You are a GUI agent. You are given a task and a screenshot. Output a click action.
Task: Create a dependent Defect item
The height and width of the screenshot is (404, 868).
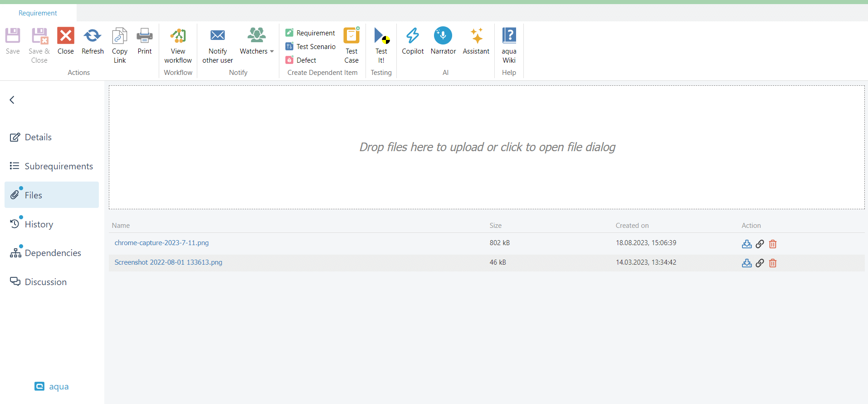(x=306, y=60)
